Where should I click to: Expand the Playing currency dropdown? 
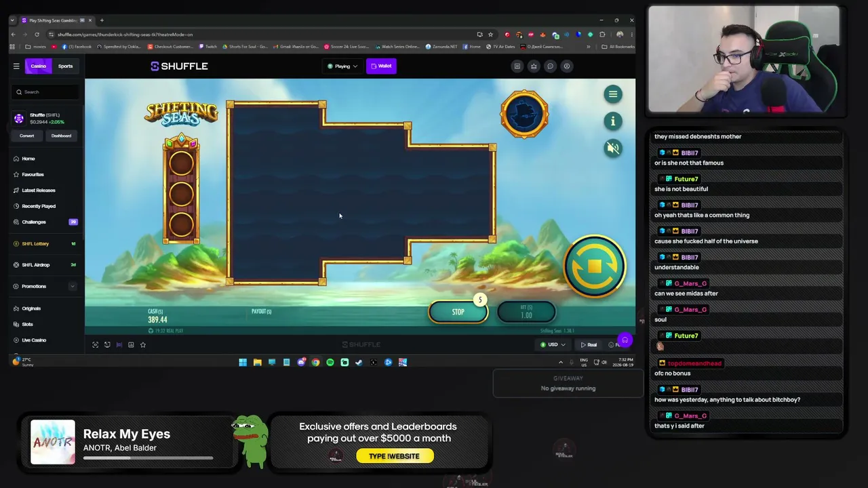pos(342,66)
